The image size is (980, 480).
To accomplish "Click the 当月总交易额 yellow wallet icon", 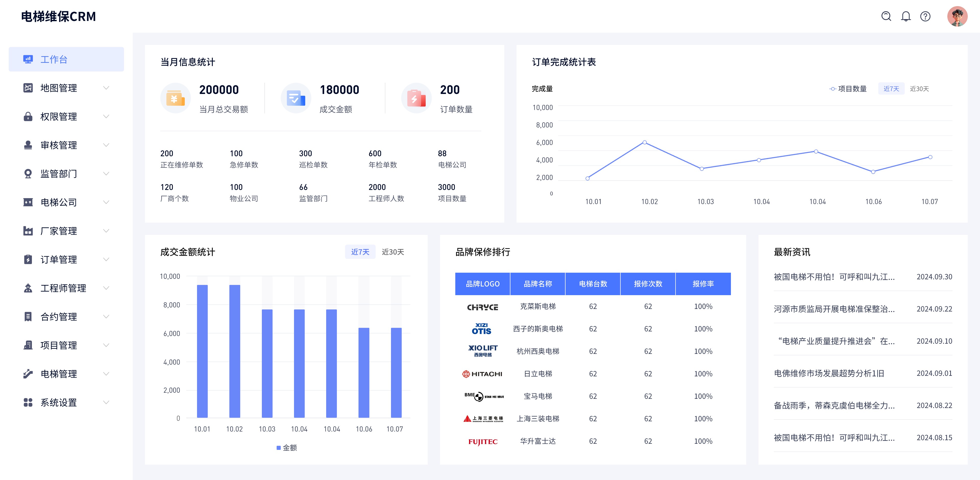I will pos(175,98).
